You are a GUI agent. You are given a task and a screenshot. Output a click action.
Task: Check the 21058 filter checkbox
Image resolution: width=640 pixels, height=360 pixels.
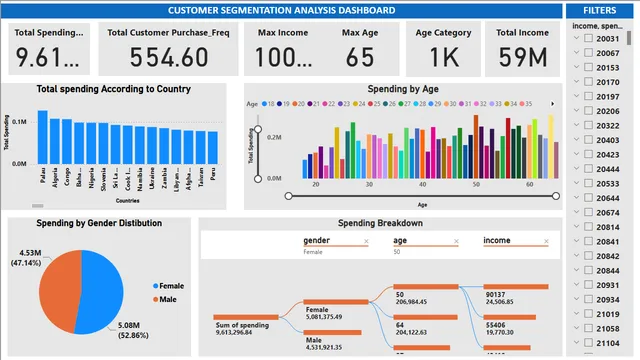click(x=589, y=328)
